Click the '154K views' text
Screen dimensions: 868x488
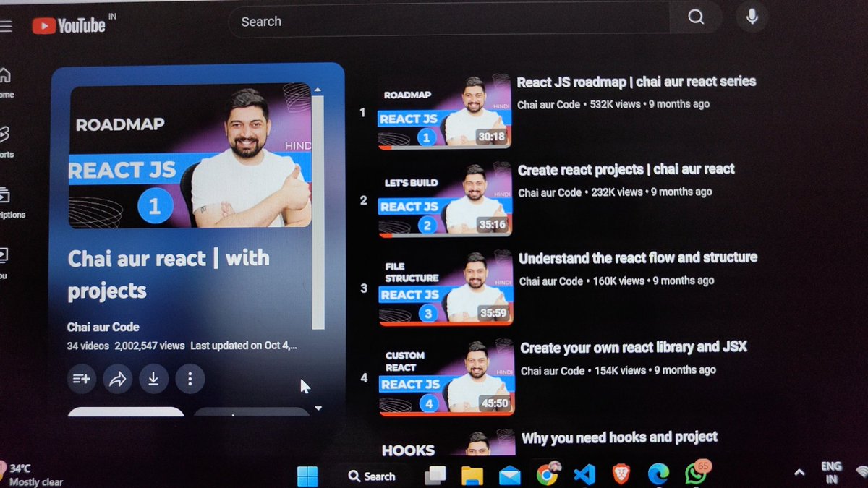tap(620, 370)
